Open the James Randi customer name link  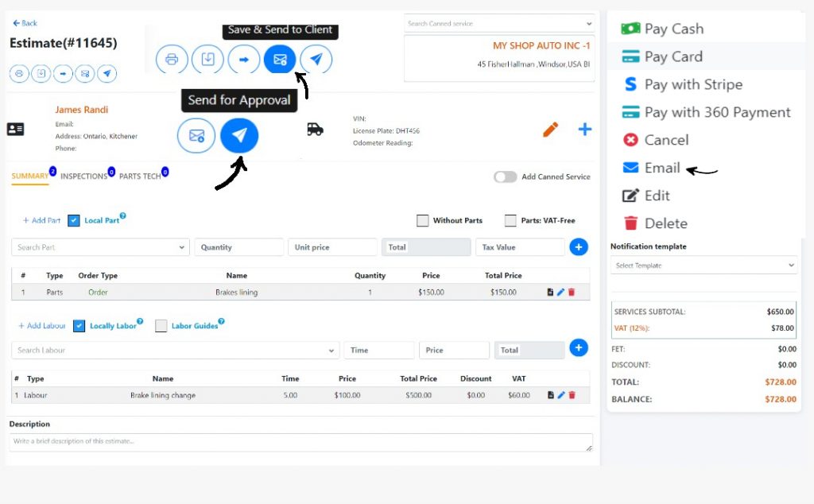pyautogui.click(x=82, y=110)
